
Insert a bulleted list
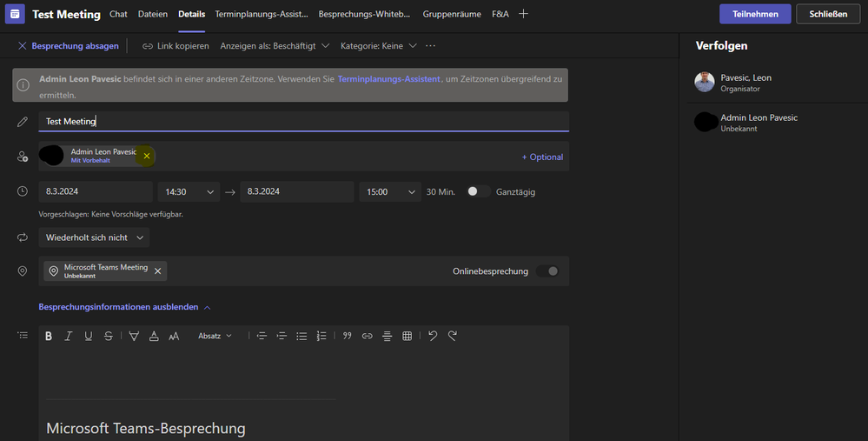(301, 336)
